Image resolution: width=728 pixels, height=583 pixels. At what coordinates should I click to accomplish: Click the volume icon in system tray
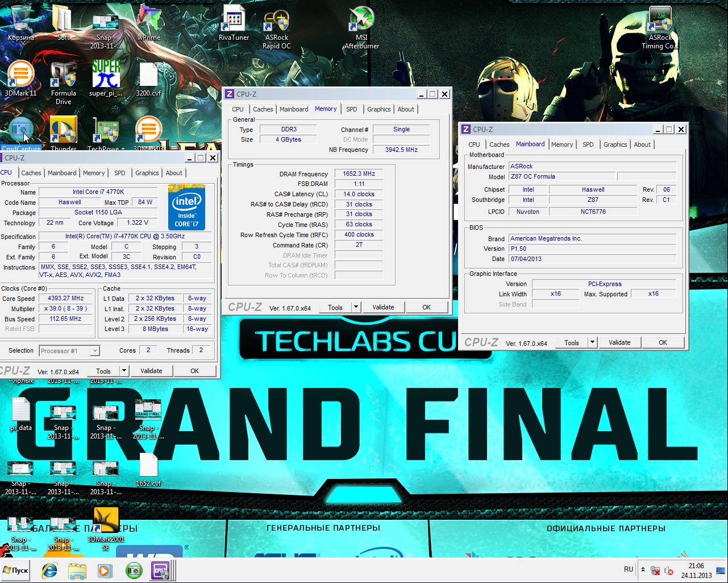tap(669, 570)
